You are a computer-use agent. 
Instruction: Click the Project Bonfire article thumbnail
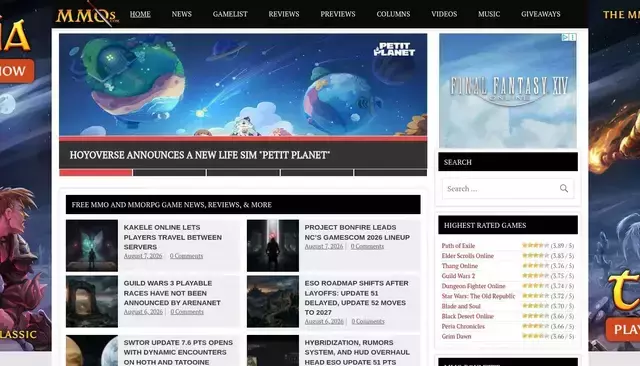coord(273,246)
